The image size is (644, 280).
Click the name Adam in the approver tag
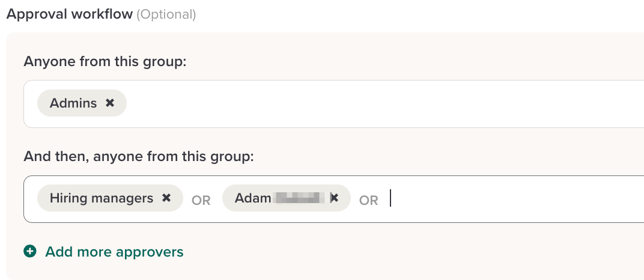(x=252, y=198)
